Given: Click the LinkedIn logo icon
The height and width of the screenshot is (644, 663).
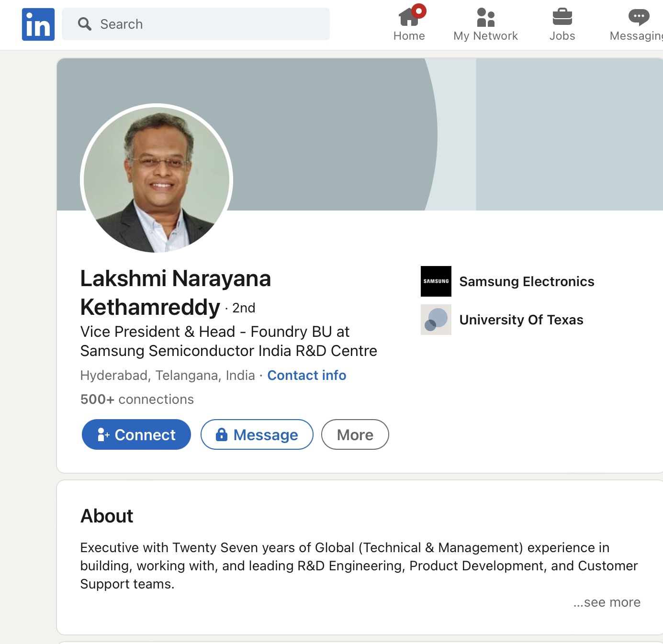Looking at the screenshot, I should tap(38, 24).
